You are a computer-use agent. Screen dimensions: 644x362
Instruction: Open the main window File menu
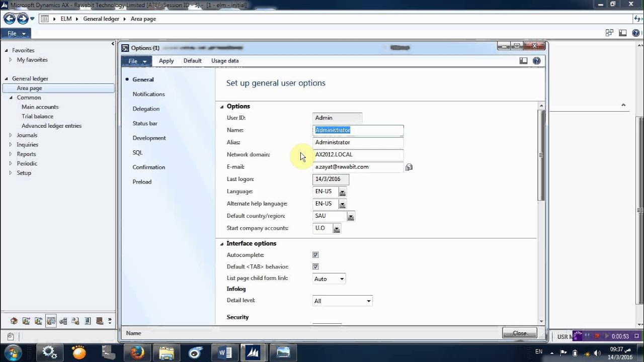click(16, 33)
